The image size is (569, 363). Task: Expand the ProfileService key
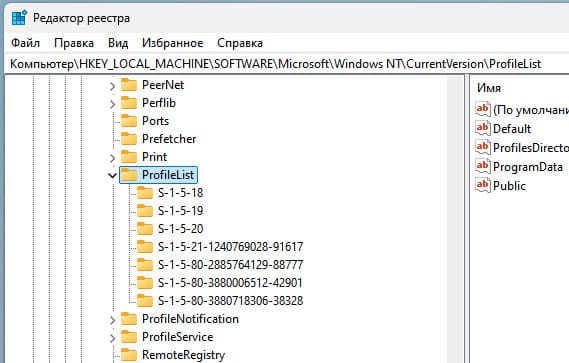pos(112,338)
